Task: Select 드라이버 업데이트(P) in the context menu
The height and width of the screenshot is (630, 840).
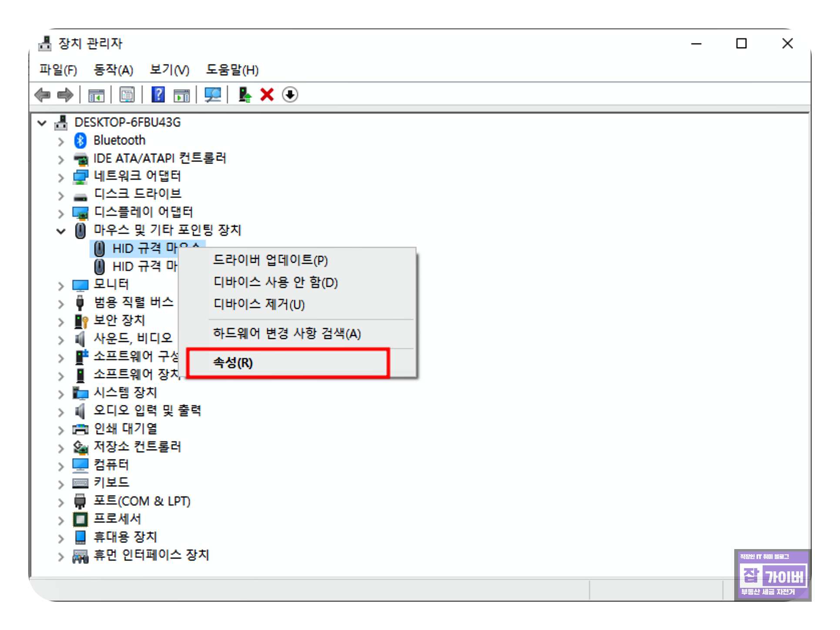Action: [x=270, y=260]
